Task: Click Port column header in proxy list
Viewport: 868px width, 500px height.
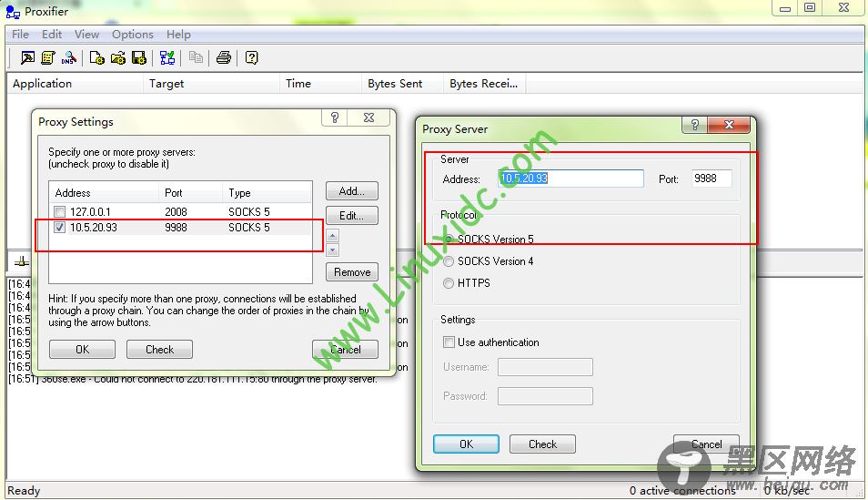Action: [x=190, y=193]
